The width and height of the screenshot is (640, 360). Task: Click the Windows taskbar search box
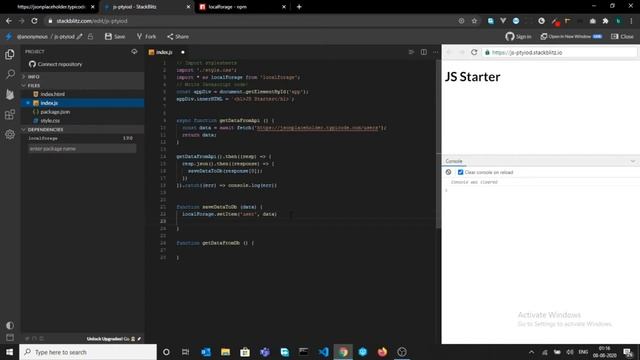coord(88,352)
